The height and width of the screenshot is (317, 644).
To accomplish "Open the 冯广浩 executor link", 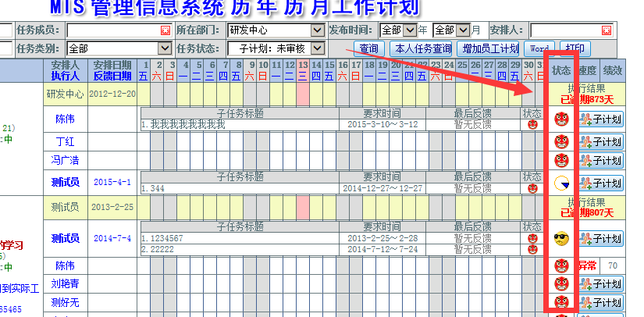I will [66, 160].
